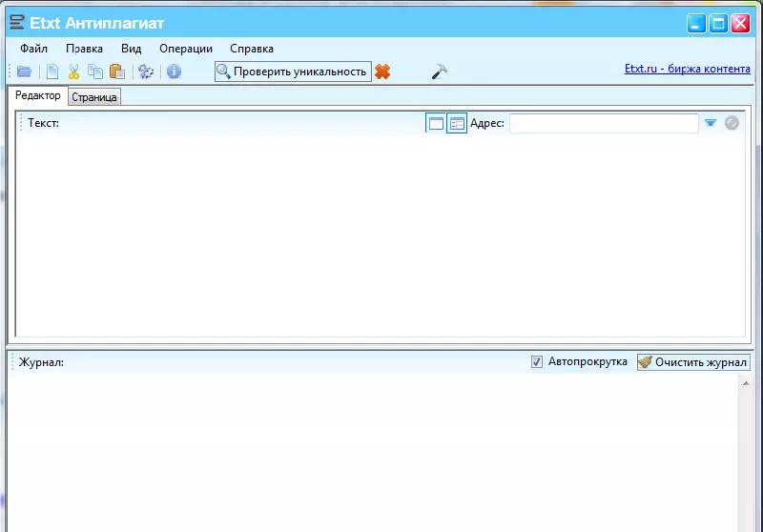Viewport: 763px width, 532px height.
Task: Click the new document icon
Action: 52,72
